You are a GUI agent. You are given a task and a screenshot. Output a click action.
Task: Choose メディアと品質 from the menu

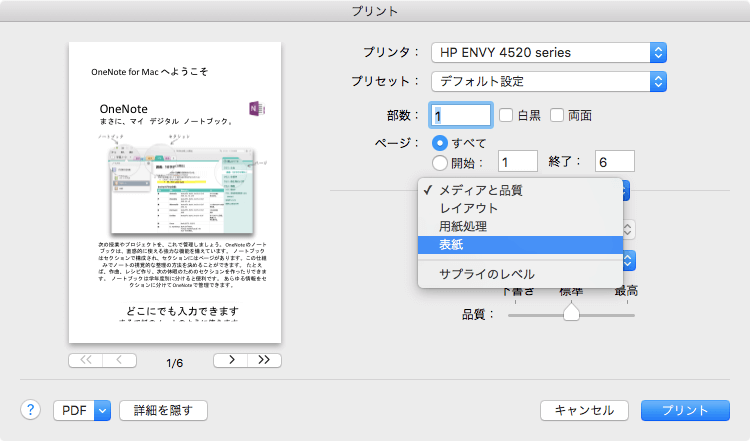click(520, 190)
